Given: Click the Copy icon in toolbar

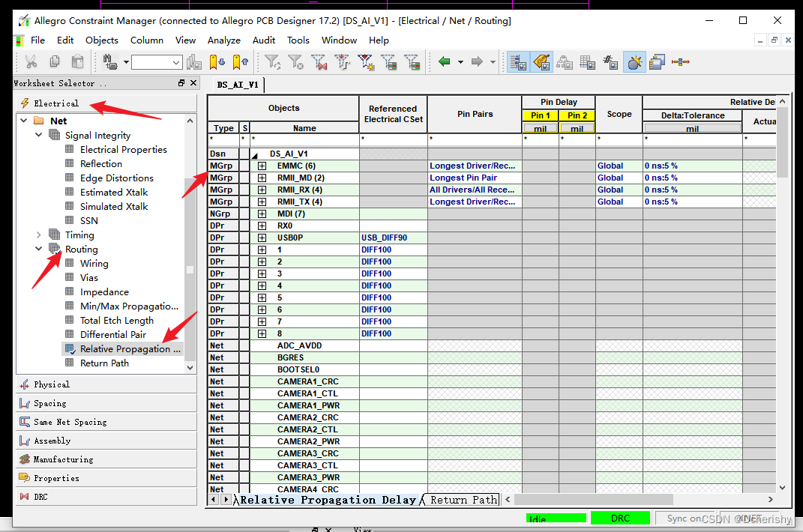Looking at the screenshot, I should tap(55, 62).
